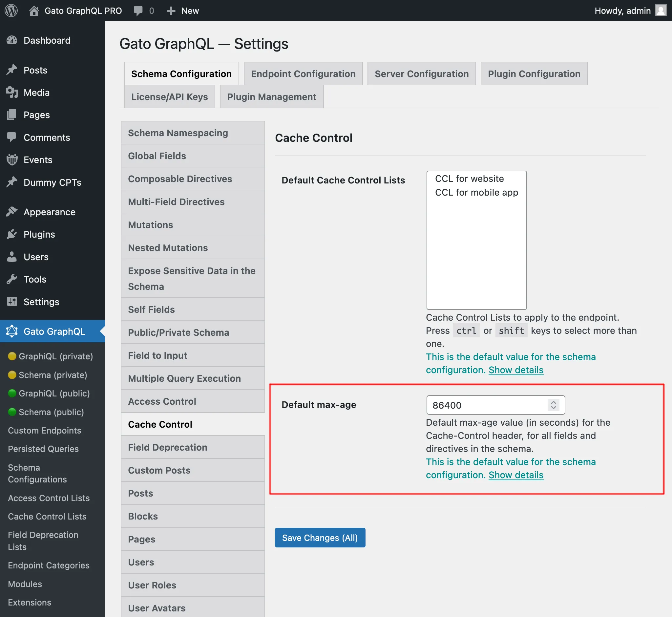Open Blocks settings section
The image size is (672, 617).
[193, 516]
